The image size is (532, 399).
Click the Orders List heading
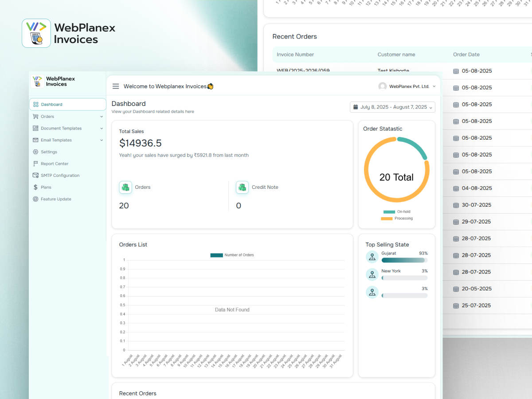133,245
